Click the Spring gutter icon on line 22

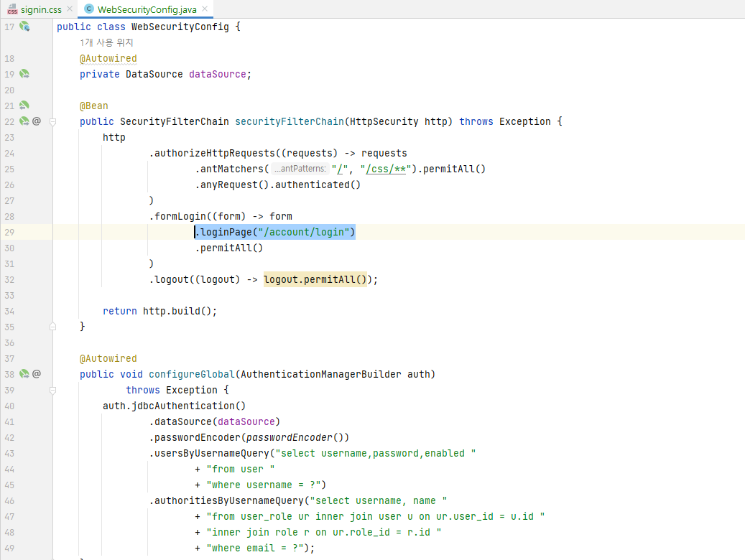click(x=24, y=121)
